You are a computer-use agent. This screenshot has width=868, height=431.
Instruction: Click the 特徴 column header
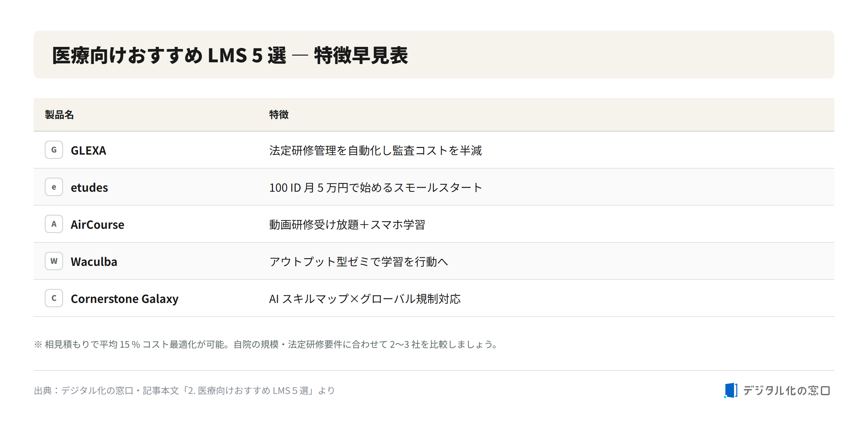(x=279, y=115)
